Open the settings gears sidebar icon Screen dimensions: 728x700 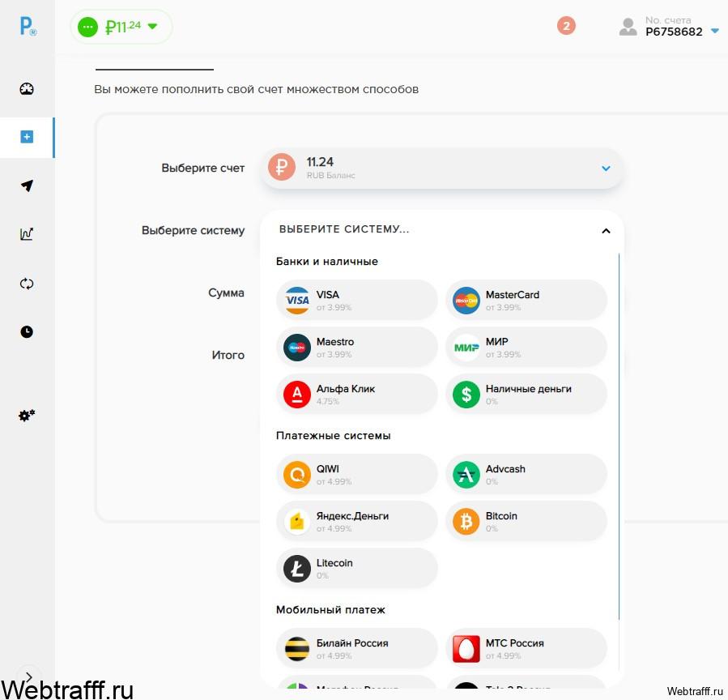coord(27,415)
